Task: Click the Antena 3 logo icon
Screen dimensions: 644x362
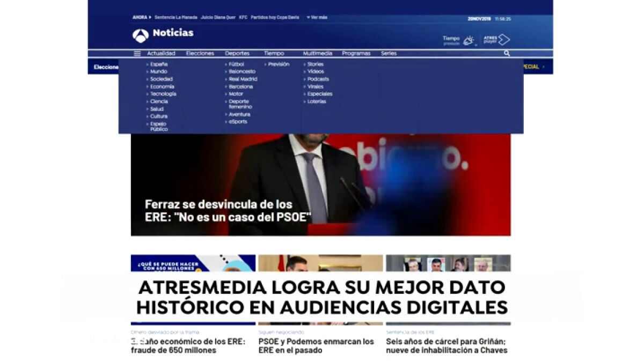Action: (x=141, y=35)
